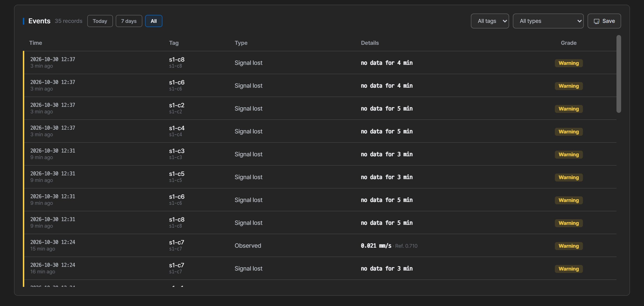Click the Observed type cell
Image resolution: width=644 pixels, height=306 pixels.
[x=248, y=246]
